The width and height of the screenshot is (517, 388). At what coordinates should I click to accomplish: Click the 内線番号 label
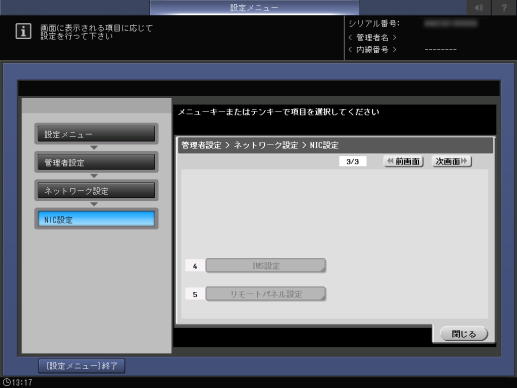click(x=372, y=50)
